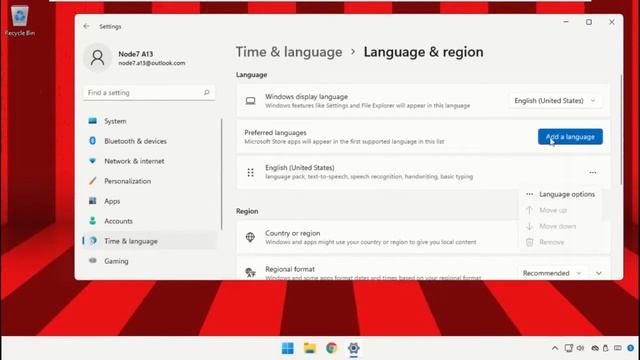Click Country or region setting row

pos(423,237)
